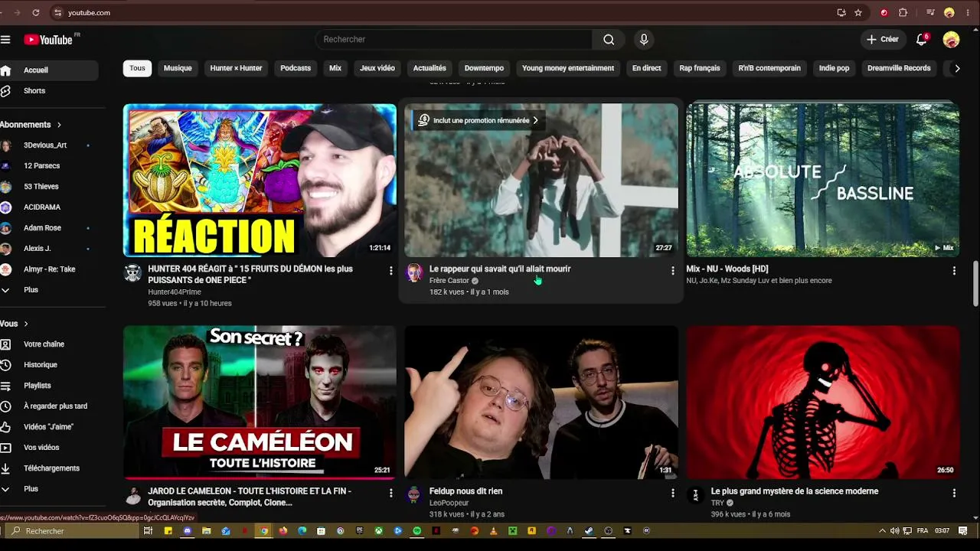980x551 pixels.
Task: Go to Accueil in the sidebar
Action: [x=49, y=70]
